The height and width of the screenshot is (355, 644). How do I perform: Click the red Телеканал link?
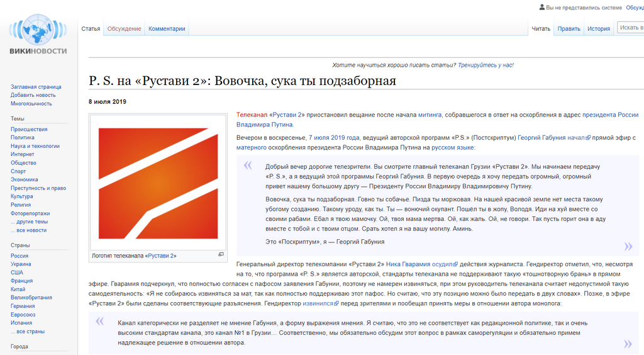pyautogui.click(x=252, y=115)
